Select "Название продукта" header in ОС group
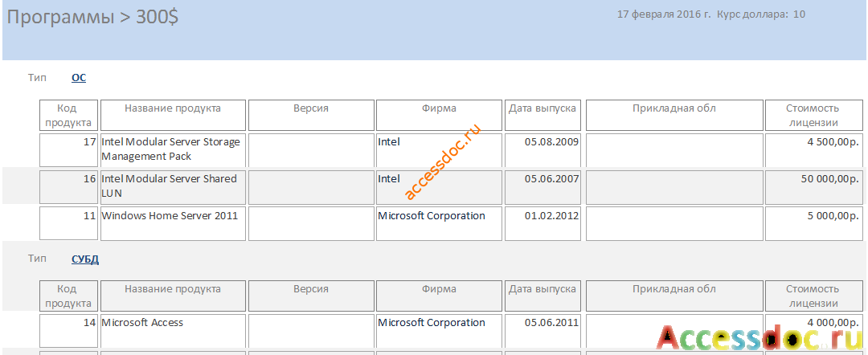The width and height of the screenshot is (868, 355). tap(173, 115)
